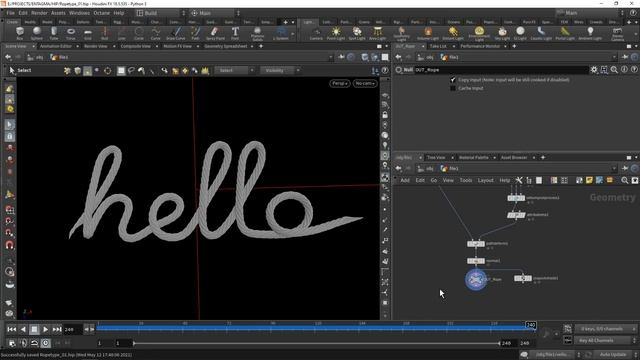The image size is (640, 360).
Task: Select the Null shelf tool
Action: (x=104, y=33)
